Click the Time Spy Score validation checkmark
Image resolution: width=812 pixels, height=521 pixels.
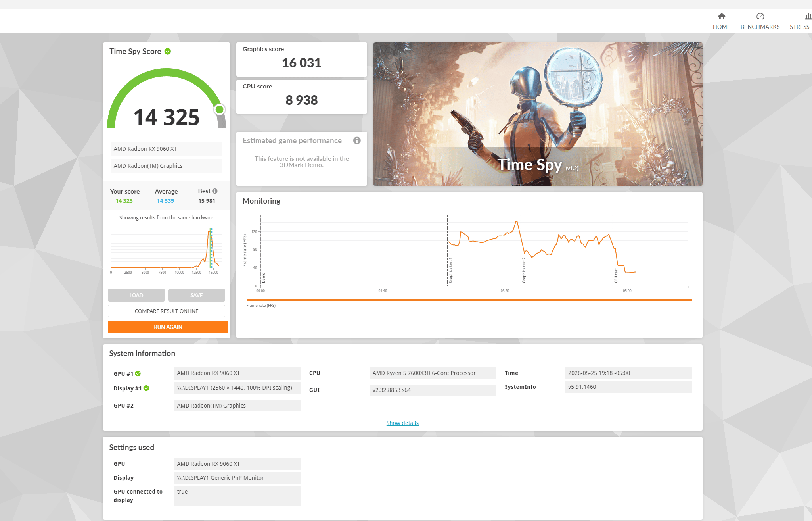(168, 51)
